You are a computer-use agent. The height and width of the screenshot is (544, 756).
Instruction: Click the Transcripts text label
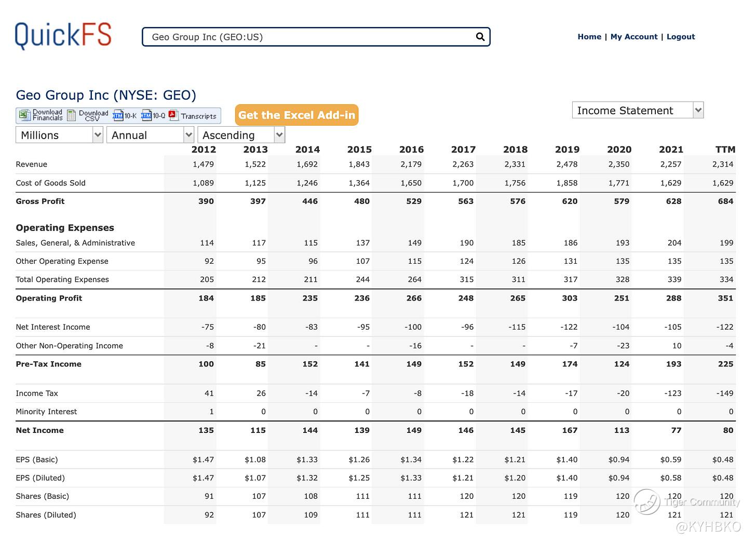[x=199, y=116]
